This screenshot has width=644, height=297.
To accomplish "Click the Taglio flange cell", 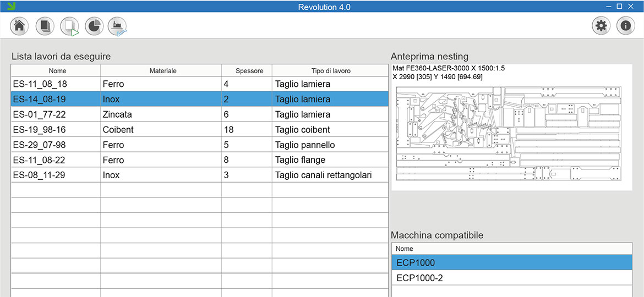I will (330, 160).
